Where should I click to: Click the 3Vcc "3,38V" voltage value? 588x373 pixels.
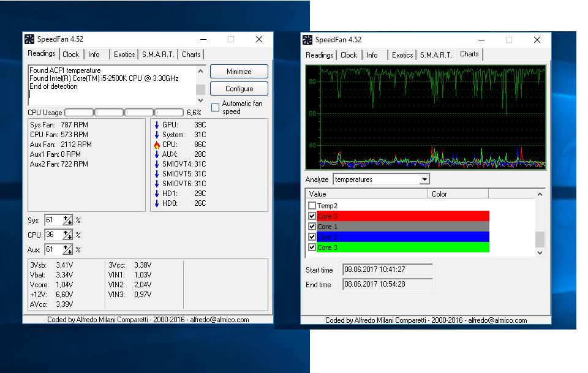143,265
